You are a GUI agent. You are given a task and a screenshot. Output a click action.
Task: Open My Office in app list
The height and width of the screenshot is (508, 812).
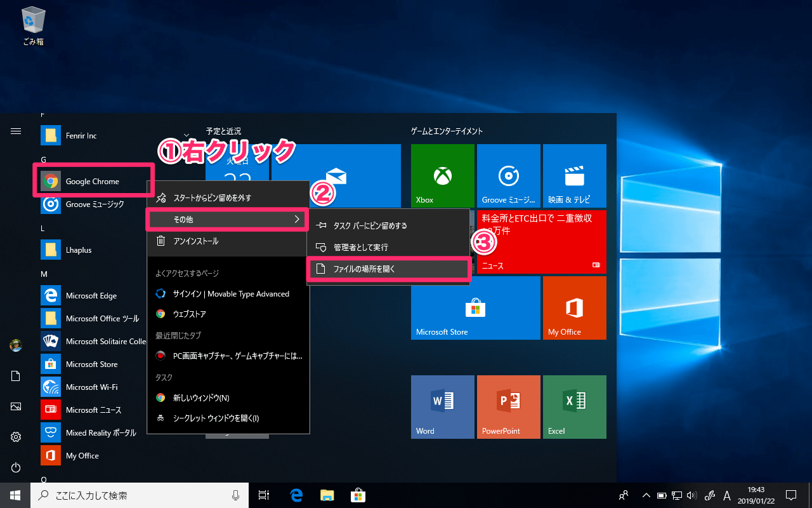click(x=93, y=456)
